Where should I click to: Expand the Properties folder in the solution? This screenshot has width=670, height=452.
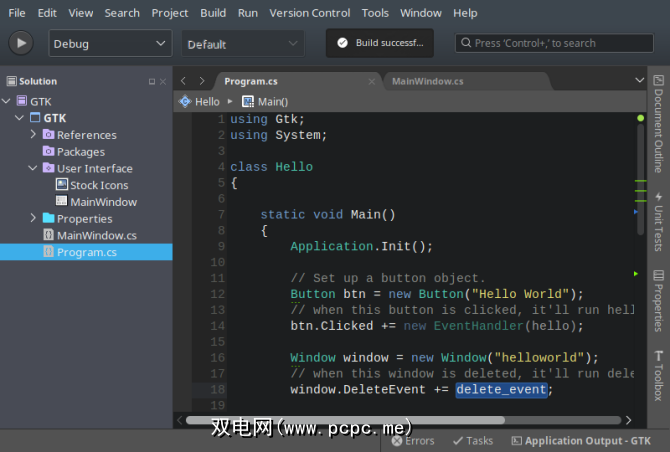(33, 219)
